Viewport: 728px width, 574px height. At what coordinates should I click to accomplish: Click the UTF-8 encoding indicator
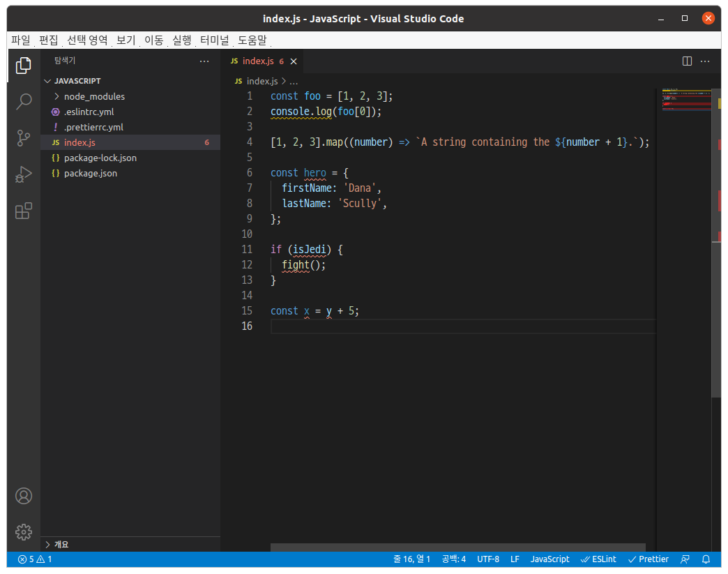click(x=488, y=559)
